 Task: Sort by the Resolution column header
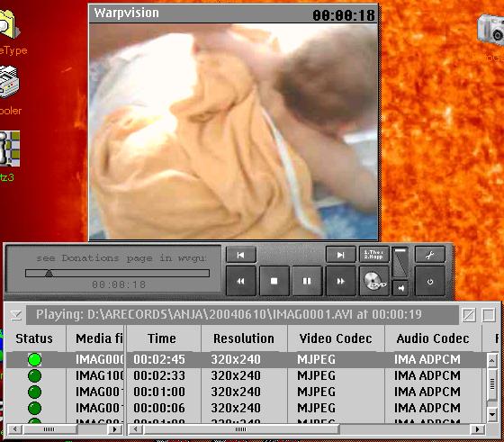coord(244,338)
